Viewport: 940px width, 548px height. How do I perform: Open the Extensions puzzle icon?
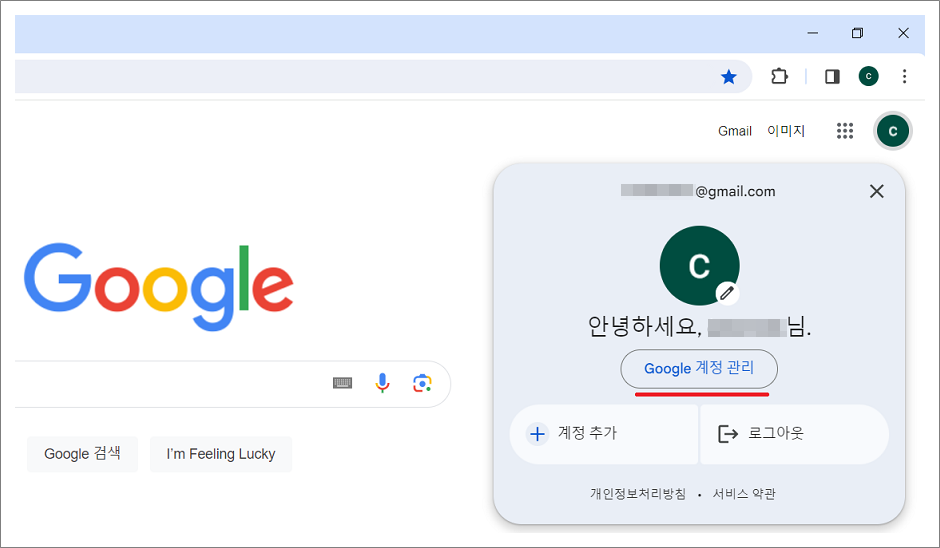[779, 76]
